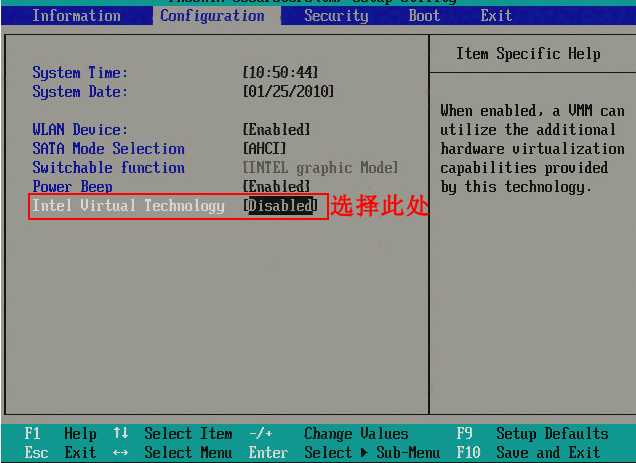
Task: Click the Enter Select Sub-Menu hint
Action: (x=344, y=452)
